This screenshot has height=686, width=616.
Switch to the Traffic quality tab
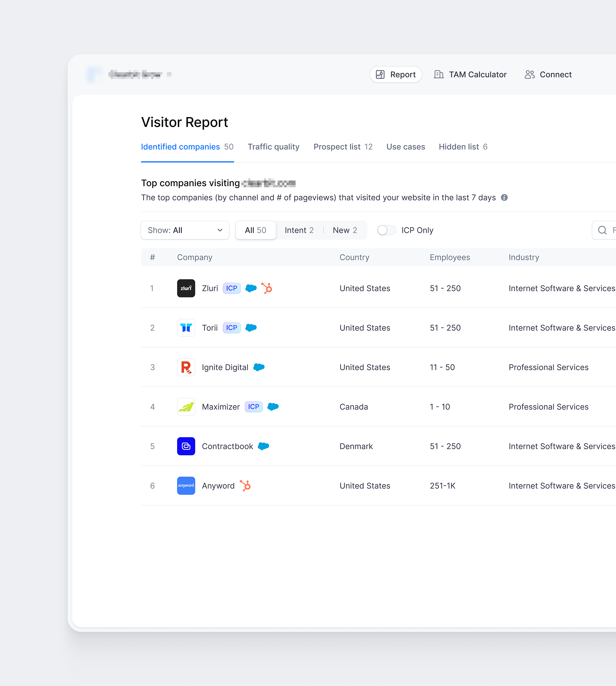(273, 147)
